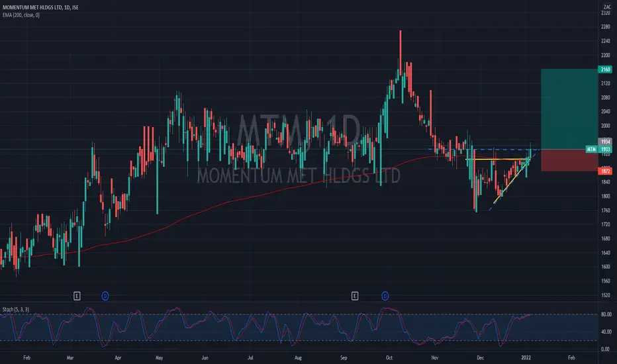Click the 2080 price axis label

tap(605, 97)
